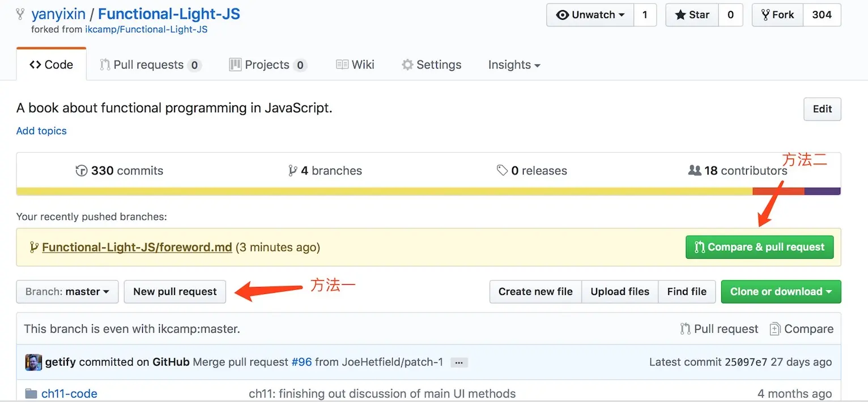Click the icon inside Compare & pull request
This screenshot has height=402, width=868.
tap(700, 247)
